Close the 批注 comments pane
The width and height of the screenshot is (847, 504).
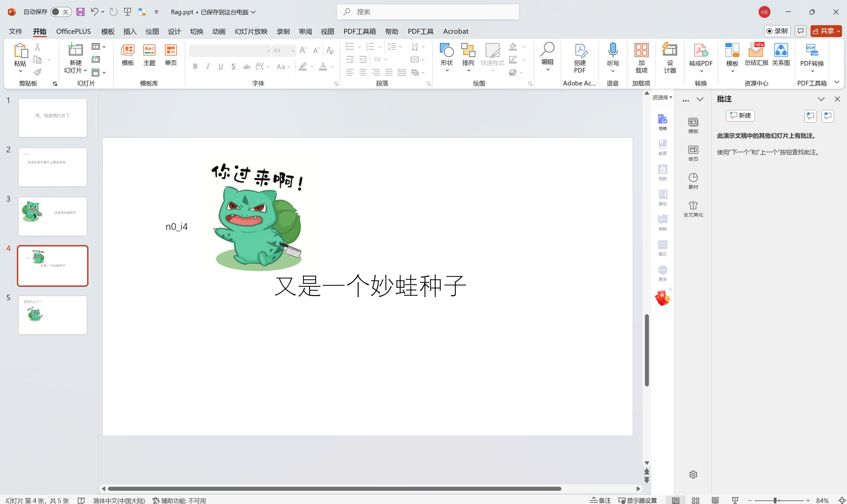tap(837, 99)
